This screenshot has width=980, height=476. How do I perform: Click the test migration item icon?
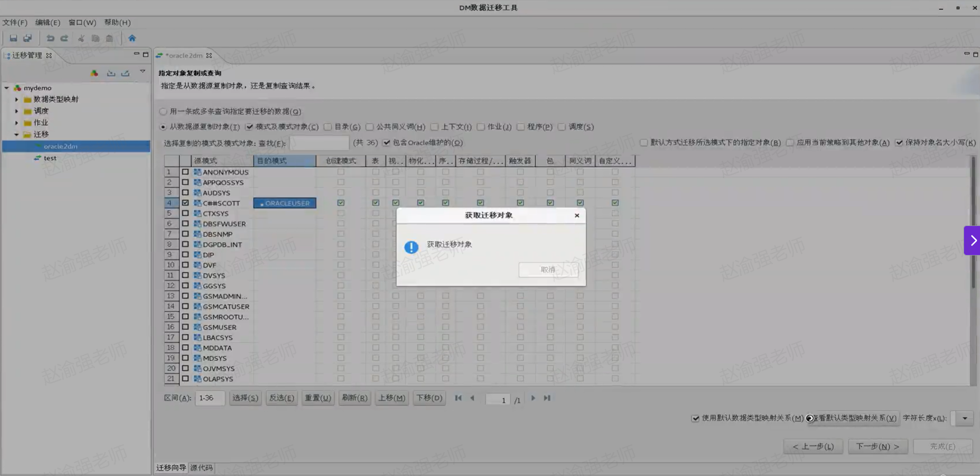(x=37, y=158)
